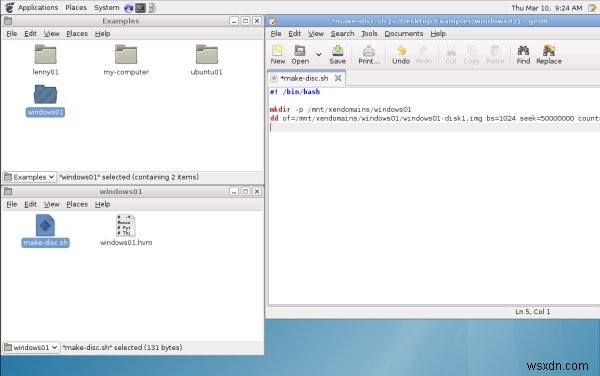Open Edit menu in windows01 window
The height and width of the screenshot is (376, 600).
[x=30, y=204]
